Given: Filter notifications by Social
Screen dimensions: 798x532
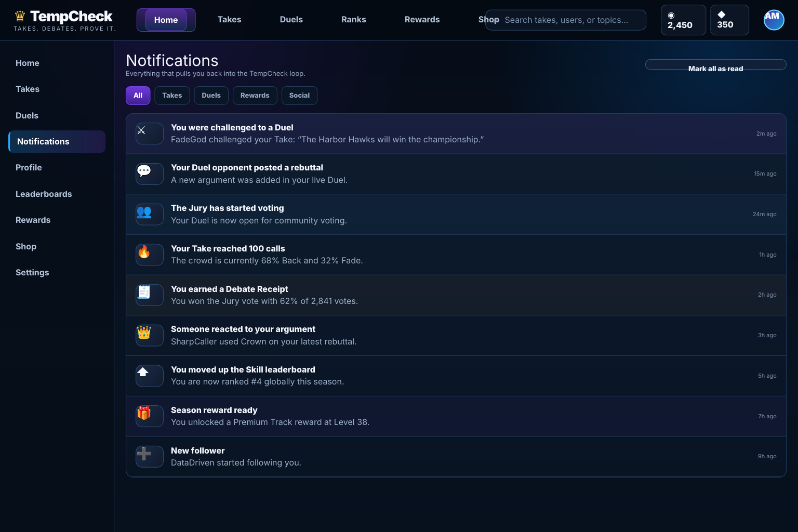Looking at the screenshot, I should 299,96.
